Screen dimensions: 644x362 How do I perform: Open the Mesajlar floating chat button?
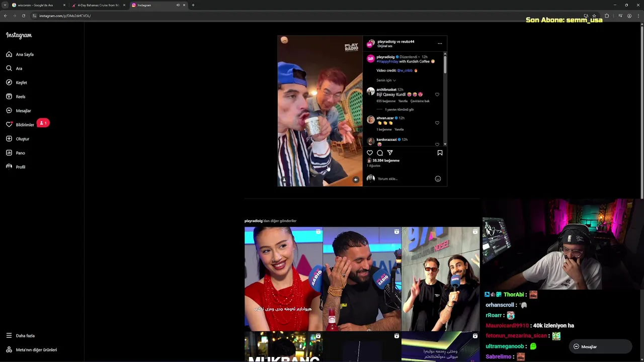tap(600, 346)
